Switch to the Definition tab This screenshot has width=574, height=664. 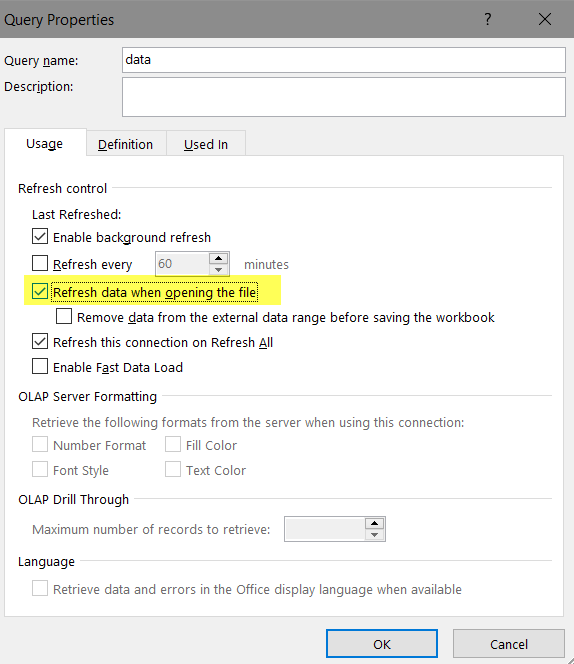point(126,144)
